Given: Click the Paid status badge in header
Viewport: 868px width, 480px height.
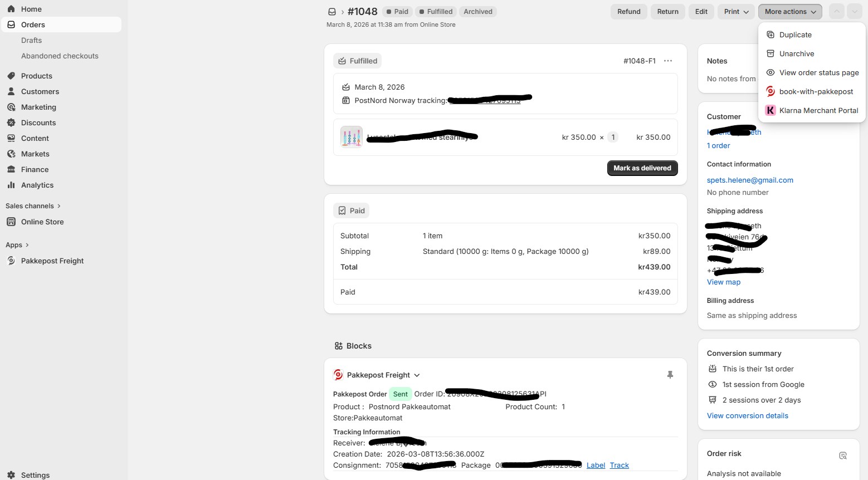Looking at the screenshot, I should [x=397, y=12].
